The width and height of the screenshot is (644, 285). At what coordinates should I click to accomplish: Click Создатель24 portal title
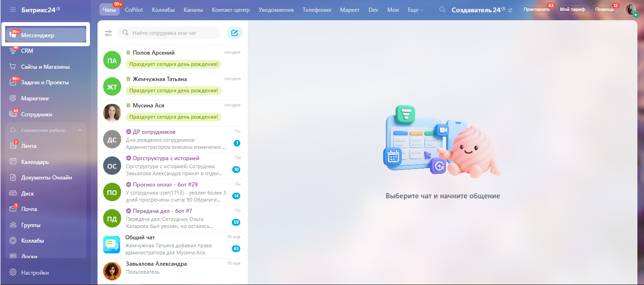tap(476, 10)
